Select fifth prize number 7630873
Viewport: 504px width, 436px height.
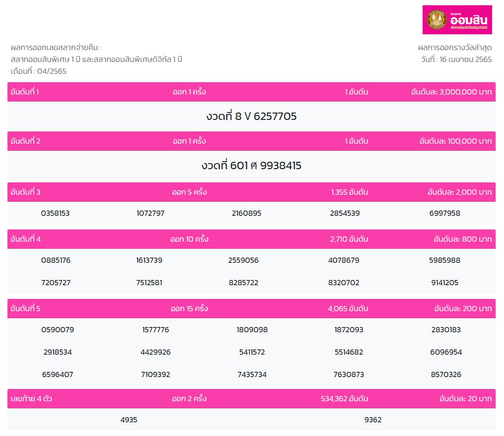coord(349,374)
